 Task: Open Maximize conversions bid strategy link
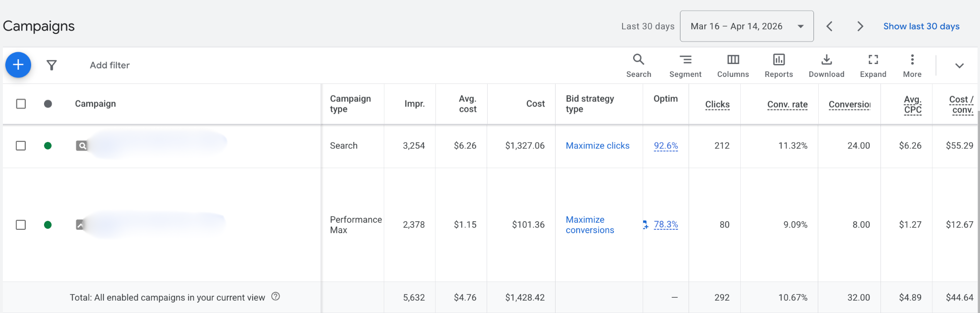click(x=590, y=225)
